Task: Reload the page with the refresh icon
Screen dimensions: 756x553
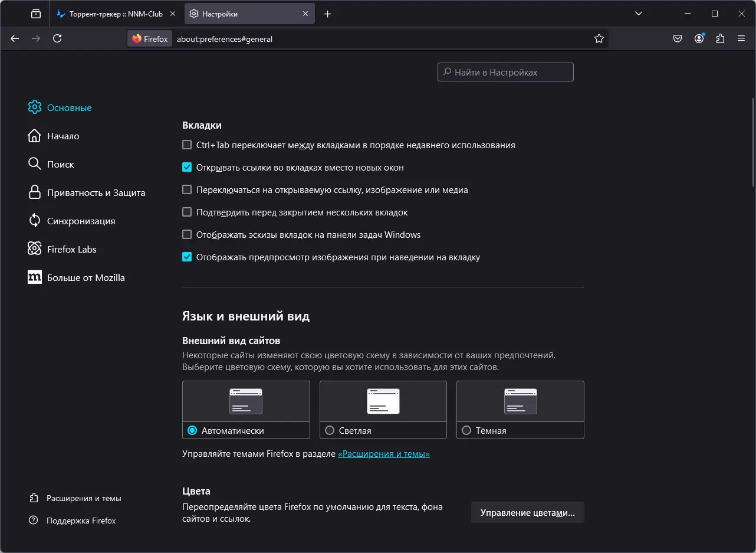Action: click(x=57, y=38)
